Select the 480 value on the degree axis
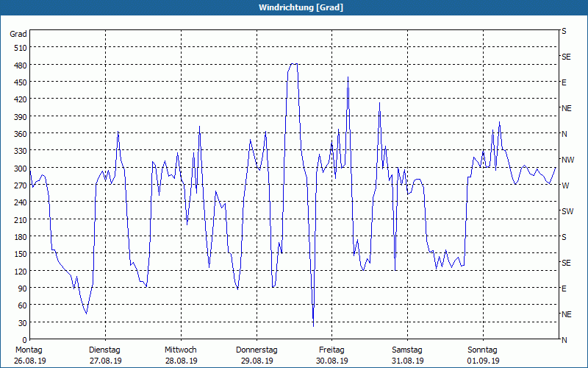Image resolution: width=588 pixels, height=368 pixels. [x=21, y=66]
